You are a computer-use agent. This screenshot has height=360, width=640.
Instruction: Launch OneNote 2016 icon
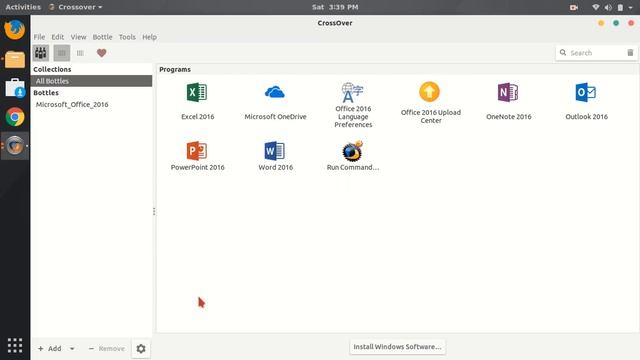pos(508,93)
